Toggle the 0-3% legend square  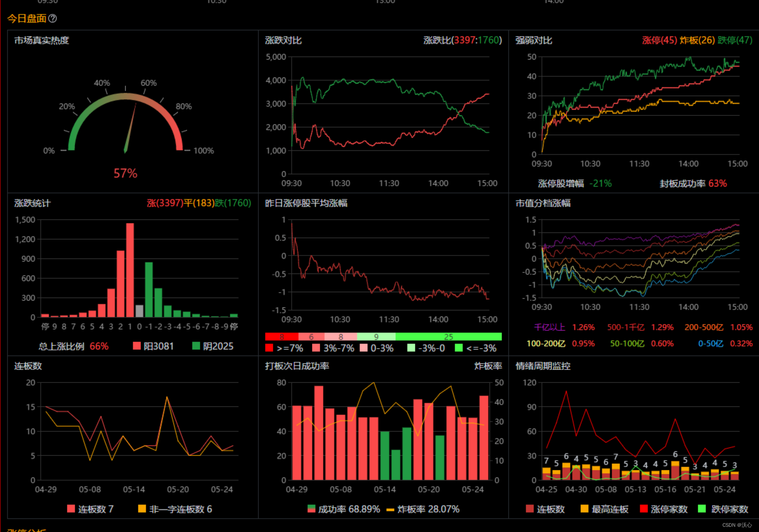[364, 348]
